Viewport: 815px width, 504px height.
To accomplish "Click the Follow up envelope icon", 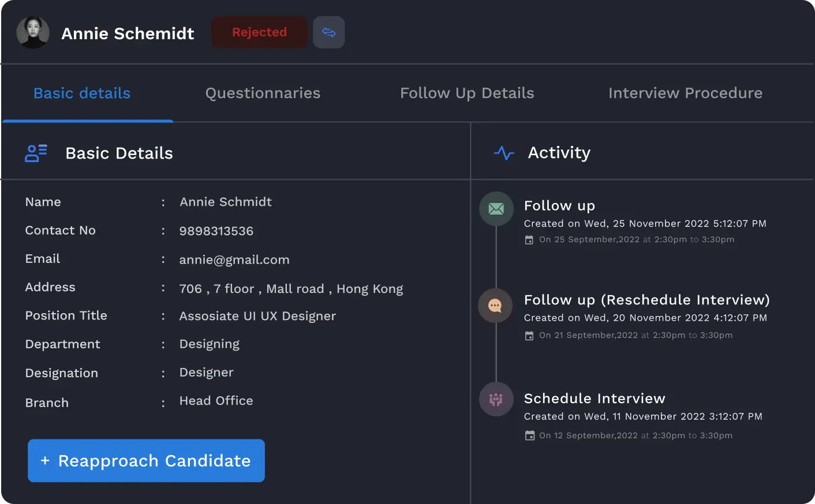I will tap(496, 209).
